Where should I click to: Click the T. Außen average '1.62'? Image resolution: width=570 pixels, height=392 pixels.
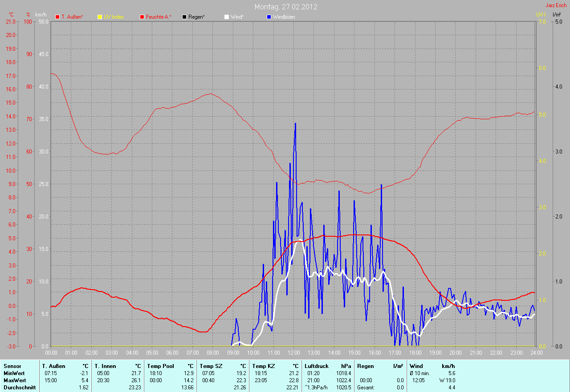[x=84, y=388]
